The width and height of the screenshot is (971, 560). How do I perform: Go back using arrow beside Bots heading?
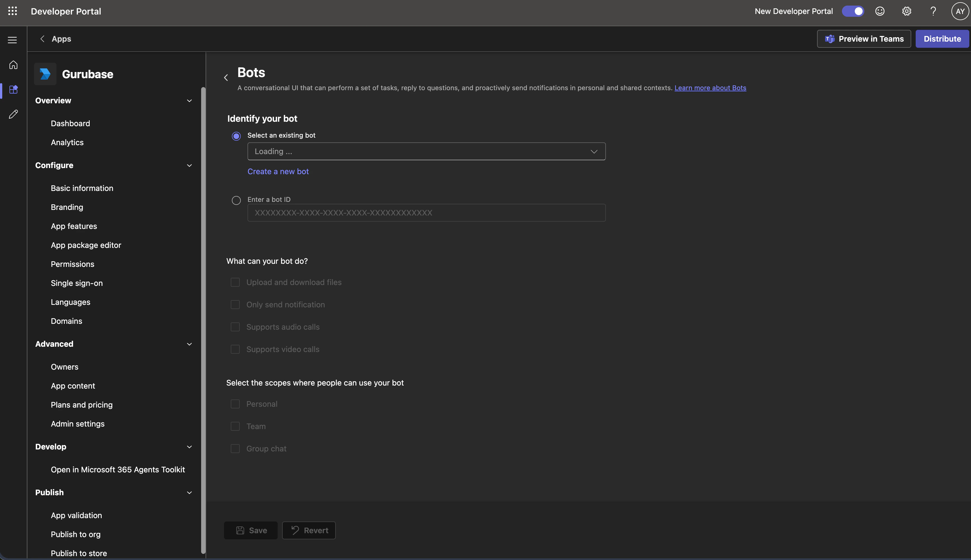point(226,78)
